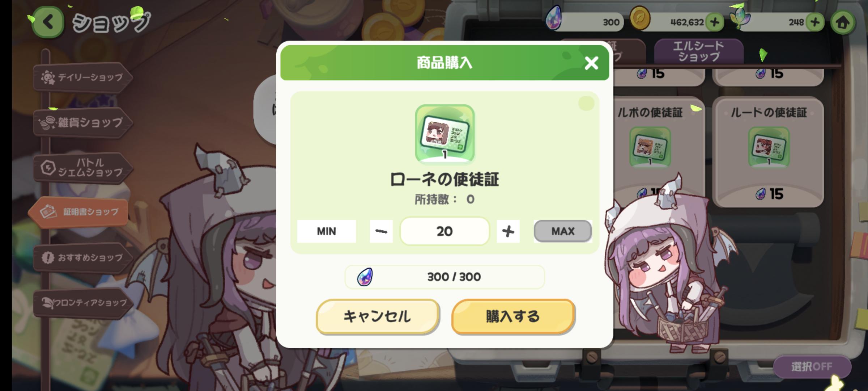
Task: Tap the quantity field showing 20
Action: (x=444, y=231)
